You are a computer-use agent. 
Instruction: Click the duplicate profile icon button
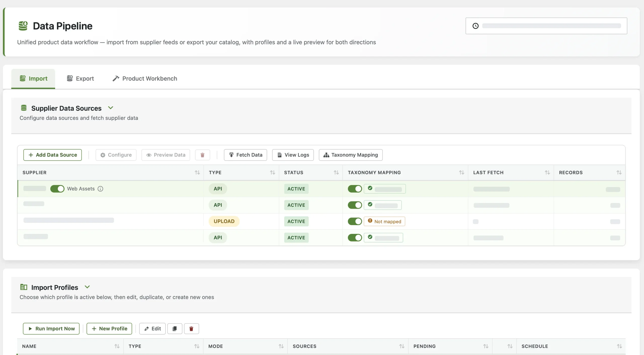click(x=175, y=329)
